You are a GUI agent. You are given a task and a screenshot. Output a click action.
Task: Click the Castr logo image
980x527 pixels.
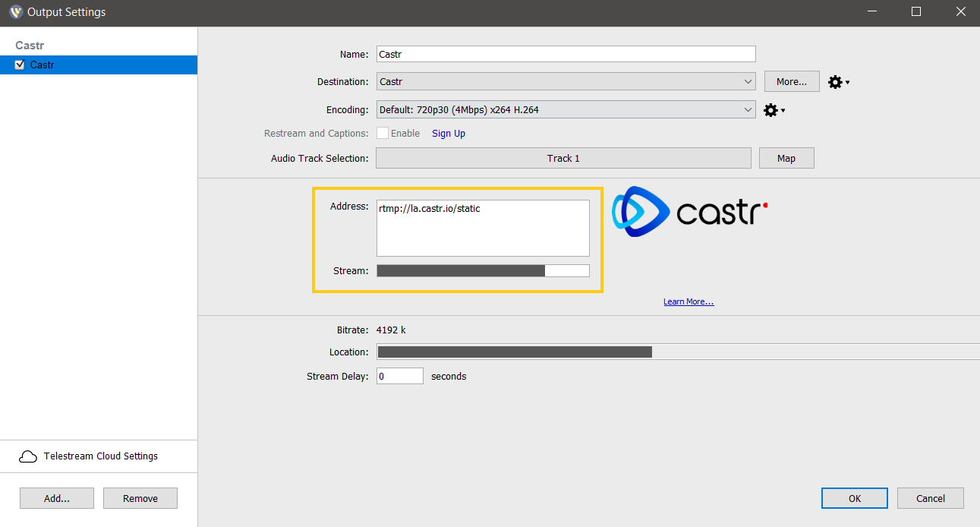tap(689, 212)
